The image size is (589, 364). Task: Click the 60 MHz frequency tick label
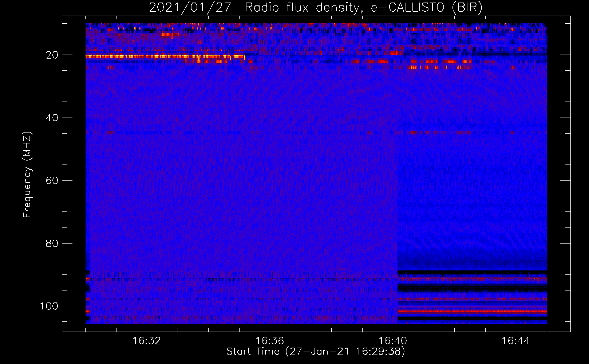pyautogui.click(x=52, y=181)
